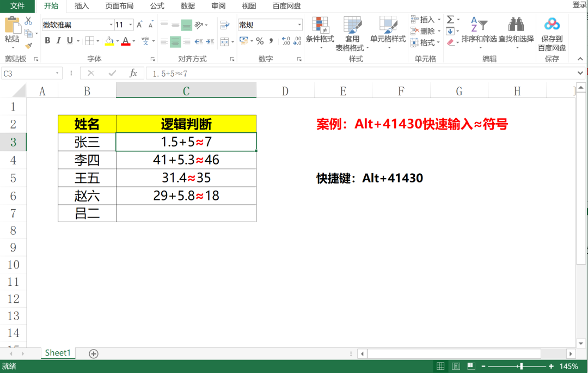Screen dimensions: 588x373
Task: Open the 文件 menu
Action: point(17,7)
